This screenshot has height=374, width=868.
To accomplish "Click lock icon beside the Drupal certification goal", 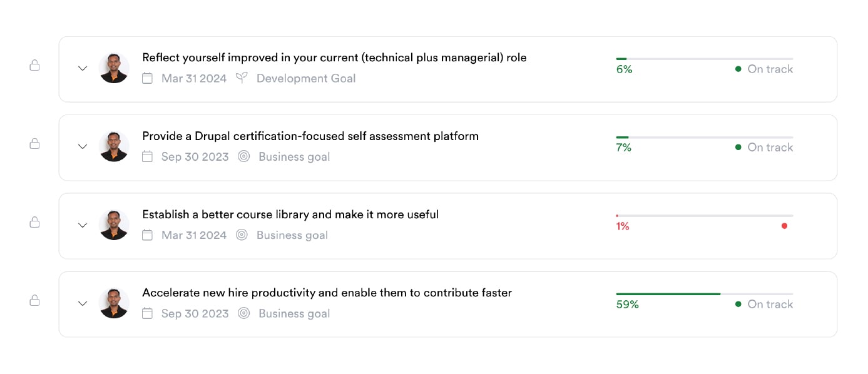I will [35, 144].
